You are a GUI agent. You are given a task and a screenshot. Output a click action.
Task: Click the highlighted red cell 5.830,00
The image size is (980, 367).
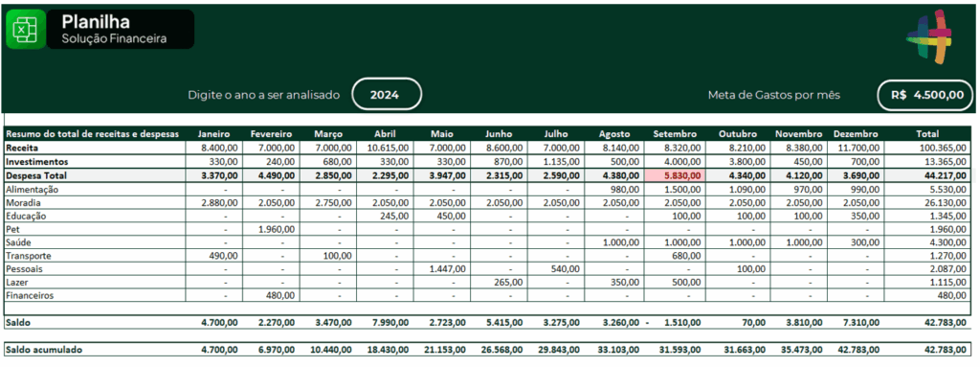[676, 175]
